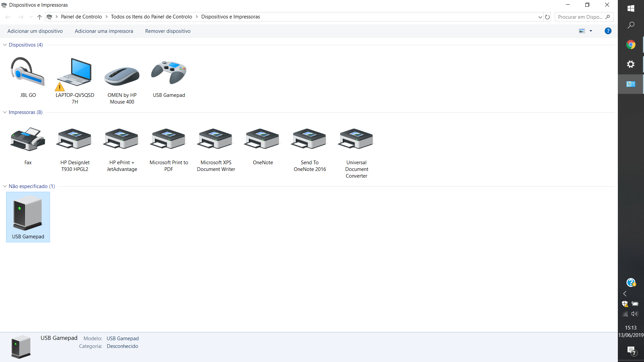This screenshot has height=362, width=644.
Task: Select the LAPTOP-QV5QSD7H computer icon
Action: (75, 80)
